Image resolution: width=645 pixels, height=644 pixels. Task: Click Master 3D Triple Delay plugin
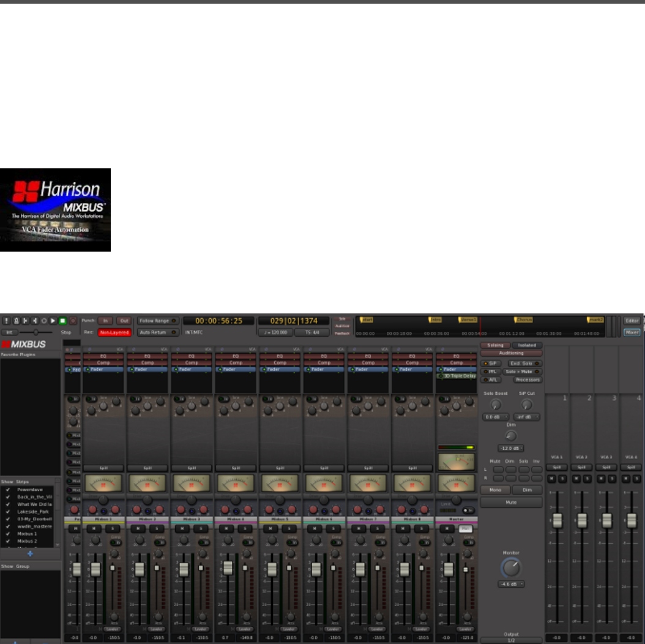click(457, 376)
